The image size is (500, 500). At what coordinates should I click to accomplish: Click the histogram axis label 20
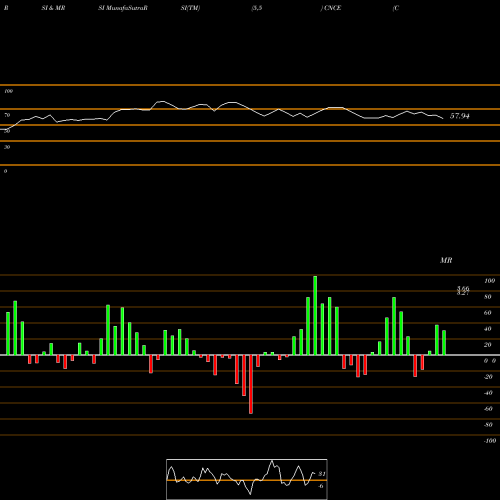(488, 345)
